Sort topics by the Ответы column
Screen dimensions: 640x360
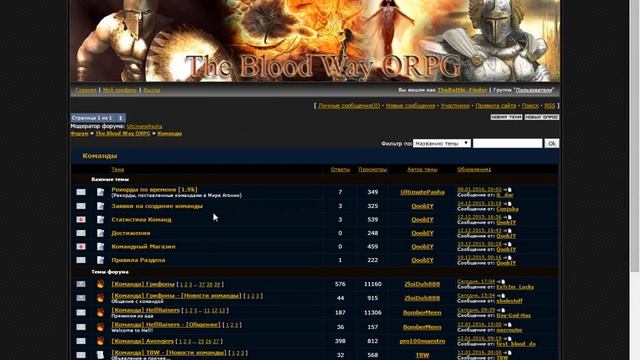340,169
